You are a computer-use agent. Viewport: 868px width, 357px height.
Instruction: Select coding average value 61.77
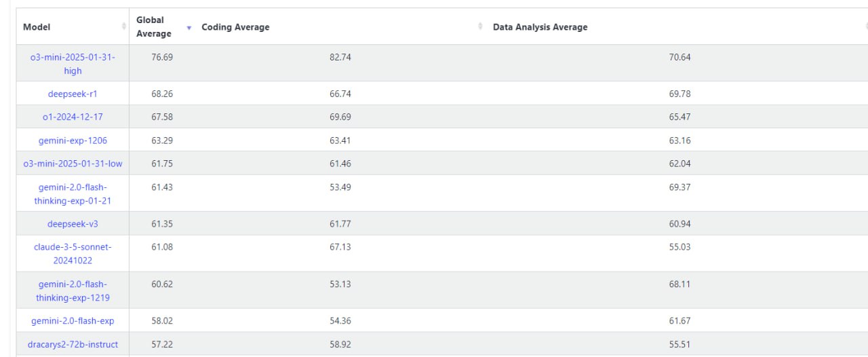[x=340, y=223]
